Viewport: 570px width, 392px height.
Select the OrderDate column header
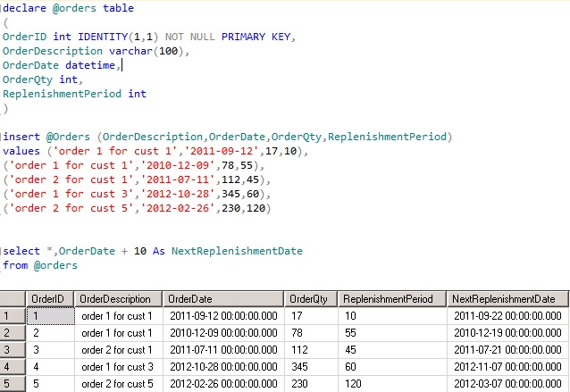(223, 299)
